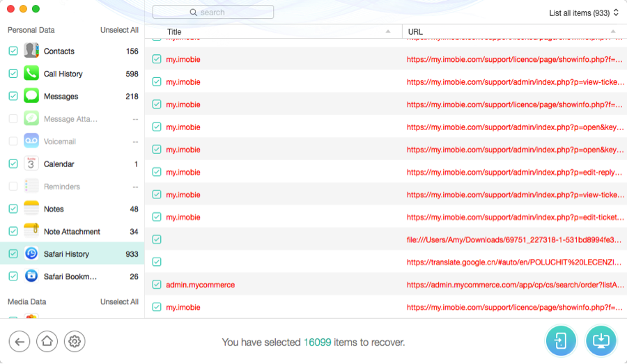Click the recover to computer icon
Image resolution: width=627 pixels, height=364 pixels.
601,341
